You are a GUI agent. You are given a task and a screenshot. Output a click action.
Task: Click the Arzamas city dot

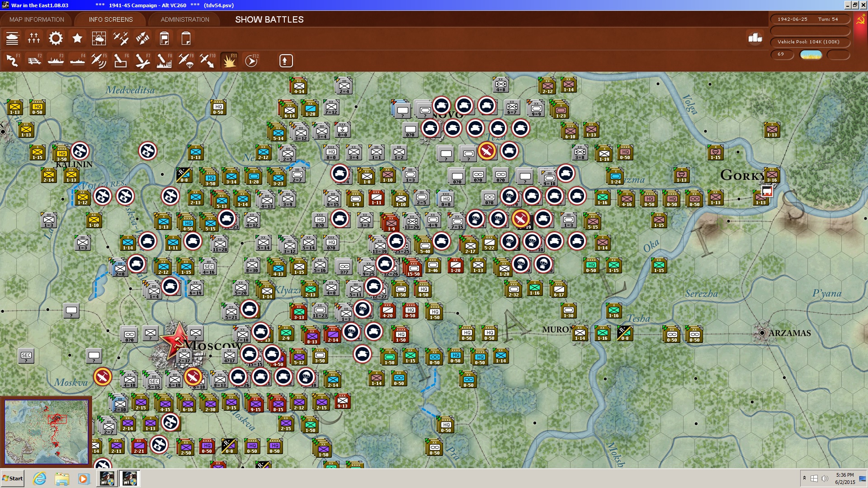(x=762, y=333)
